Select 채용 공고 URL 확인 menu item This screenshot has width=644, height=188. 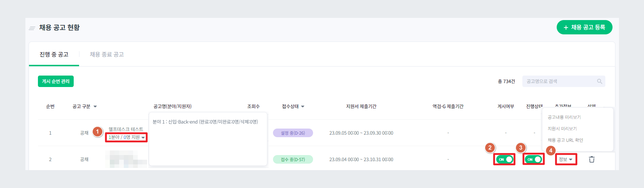pyautogui.click(x=565, y=140)
